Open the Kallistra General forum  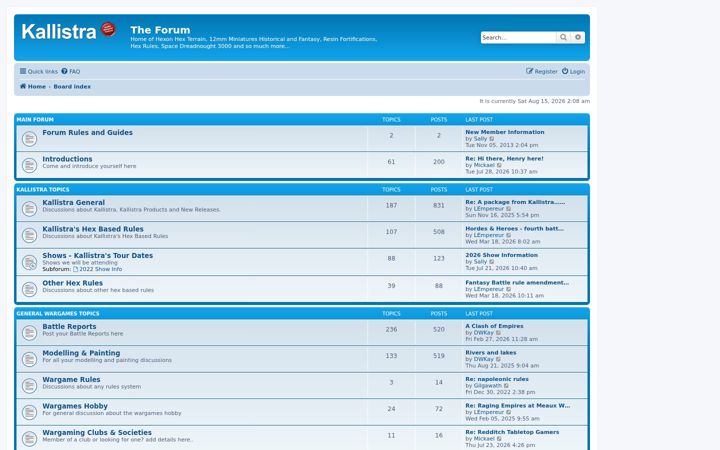(x=73, y=202)
